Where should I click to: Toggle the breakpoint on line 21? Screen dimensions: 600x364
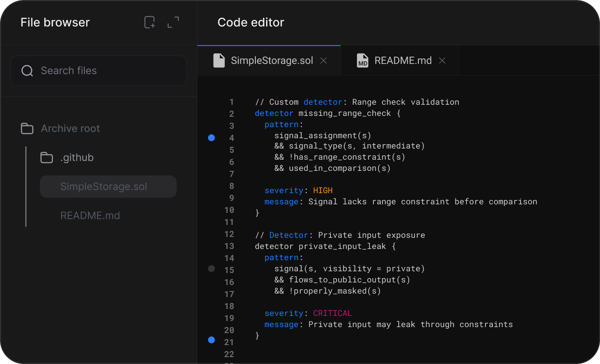click(211, 340)
